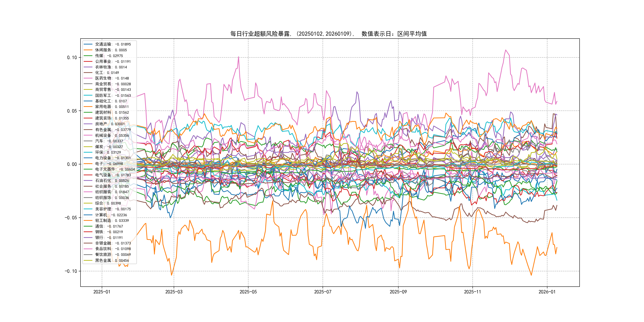The width and height of the screenshot is (644, 322).
Task: Click the 2025-07 x-axis tick label
Action: [323, 292]
